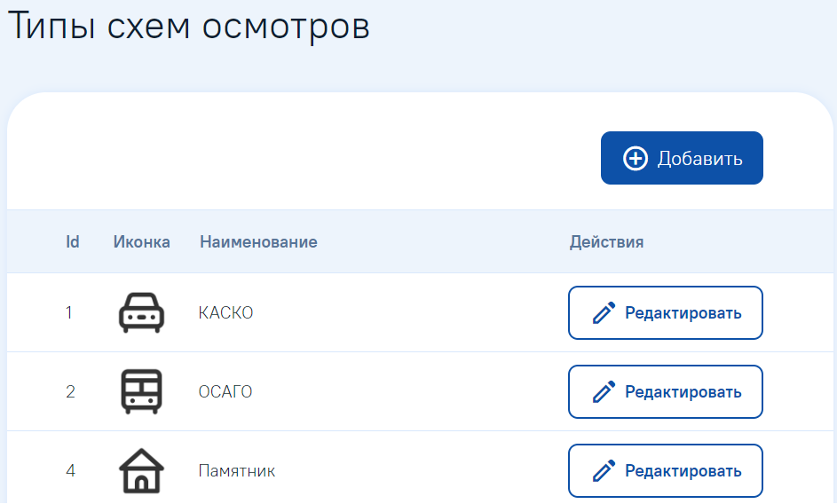Select the КАСКО name text
This screenshot has height=504, width=837.
[225, 313]
